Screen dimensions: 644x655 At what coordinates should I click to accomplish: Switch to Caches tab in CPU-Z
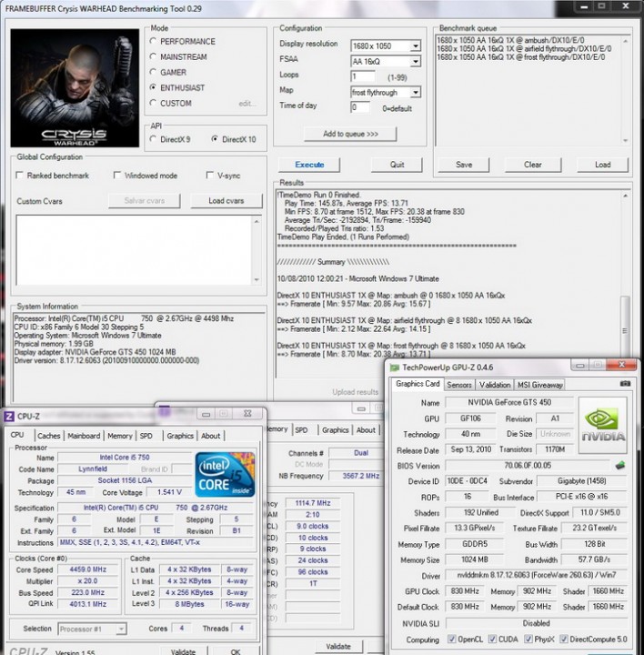(x=48, y=436)
